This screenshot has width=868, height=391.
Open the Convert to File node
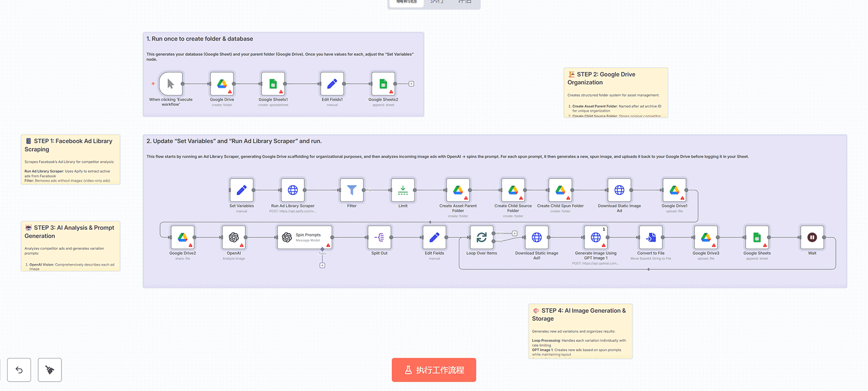650,237
